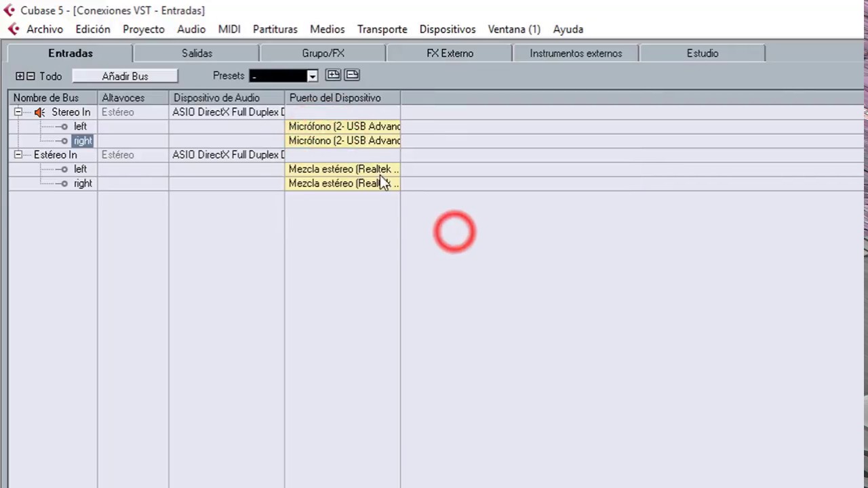Open the Ventana (1) menu

514,29
